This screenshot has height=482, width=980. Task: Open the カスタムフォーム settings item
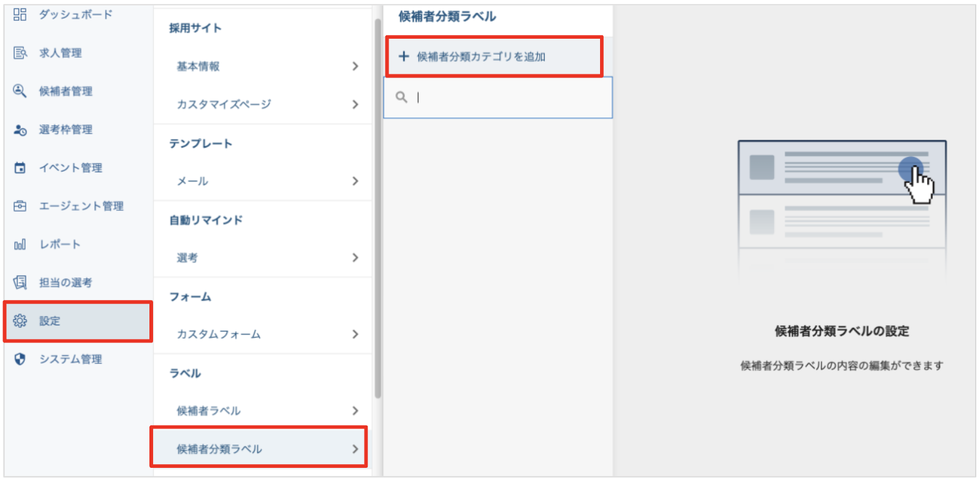264,334
